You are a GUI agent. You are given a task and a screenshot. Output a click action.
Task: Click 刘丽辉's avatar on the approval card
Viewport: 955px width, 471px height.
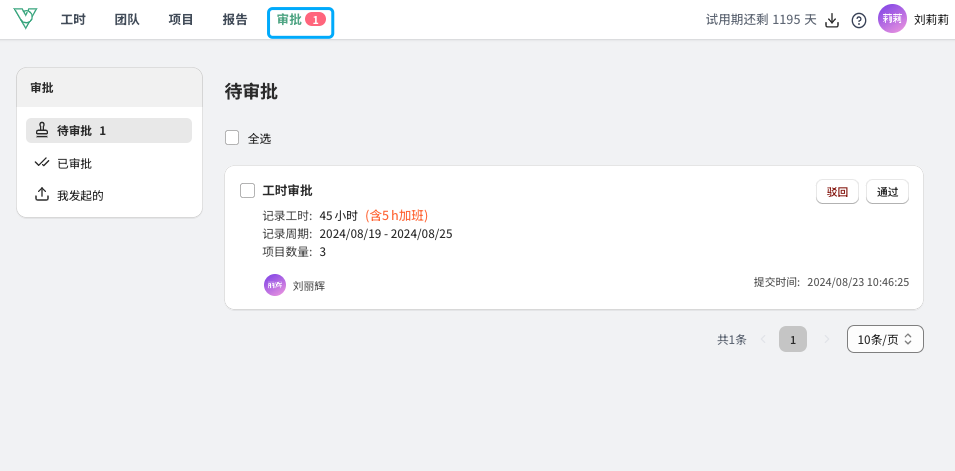[275, 285]
